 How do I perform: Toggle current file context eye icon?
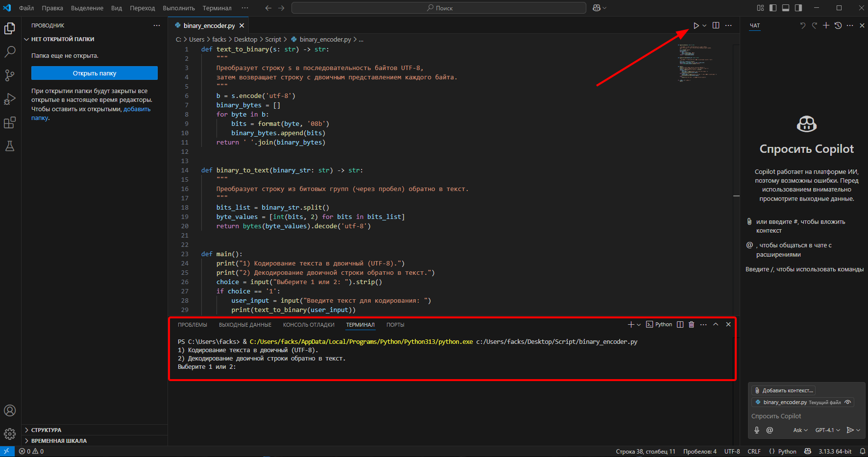[x=847, y=402]
